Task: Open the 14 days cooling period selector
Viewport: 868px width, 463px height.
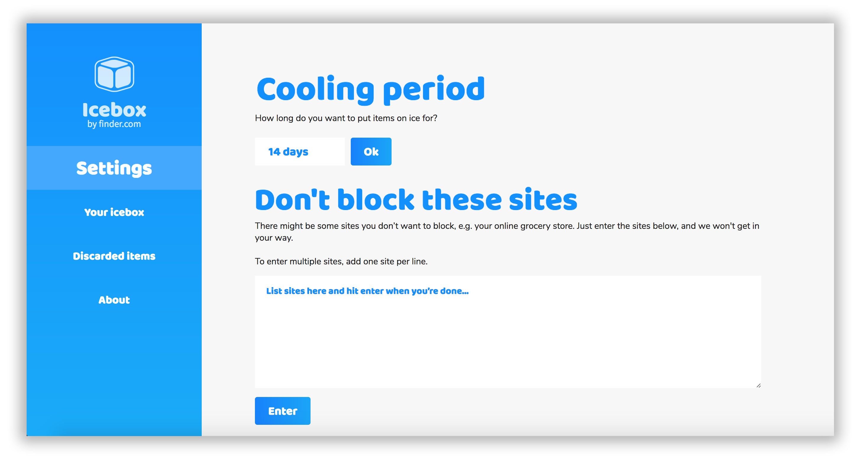Action: click(x=299, y=152)
